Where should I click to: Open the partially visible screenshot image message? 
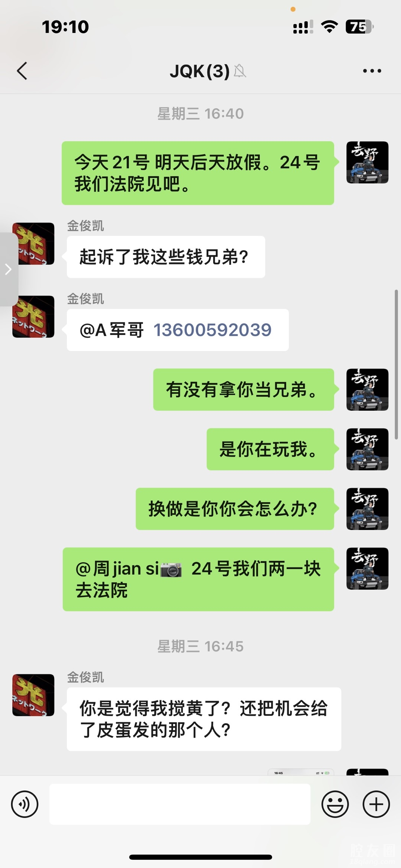click(301, 772)
